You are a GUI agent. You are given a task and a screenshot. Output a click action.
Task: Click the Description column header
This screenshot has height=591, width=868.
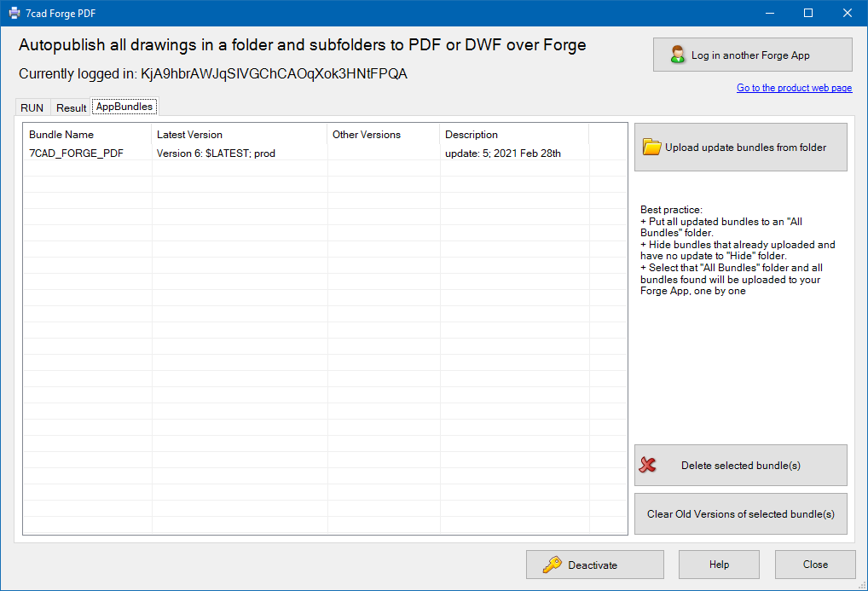point(472,134)
